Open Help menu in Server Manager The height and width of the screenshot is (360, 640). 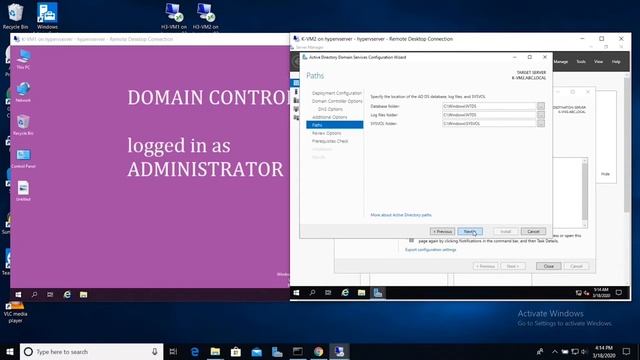point(616,62)
